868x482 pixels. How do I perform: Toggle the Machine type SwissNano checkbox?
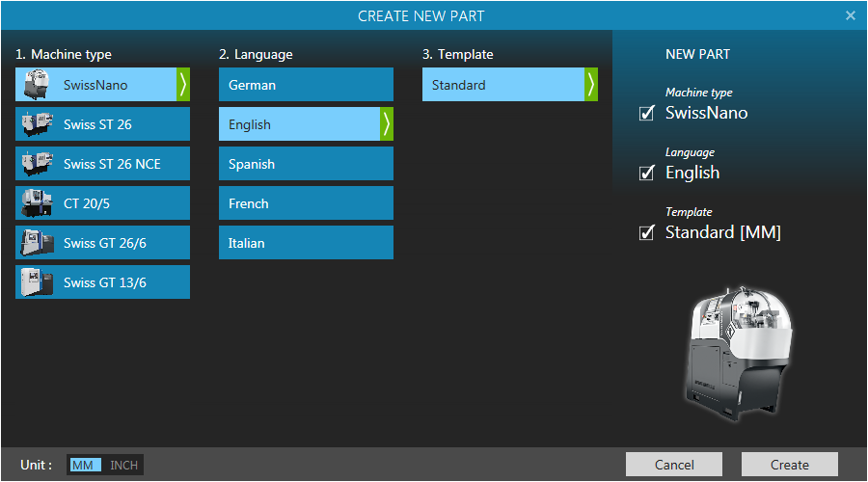point(647,114)
